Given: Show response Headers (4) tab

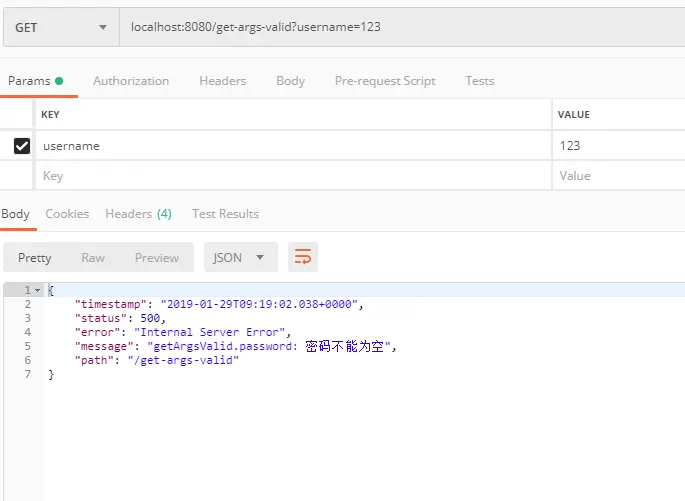Looking at the screenshot, I should 138,214.
